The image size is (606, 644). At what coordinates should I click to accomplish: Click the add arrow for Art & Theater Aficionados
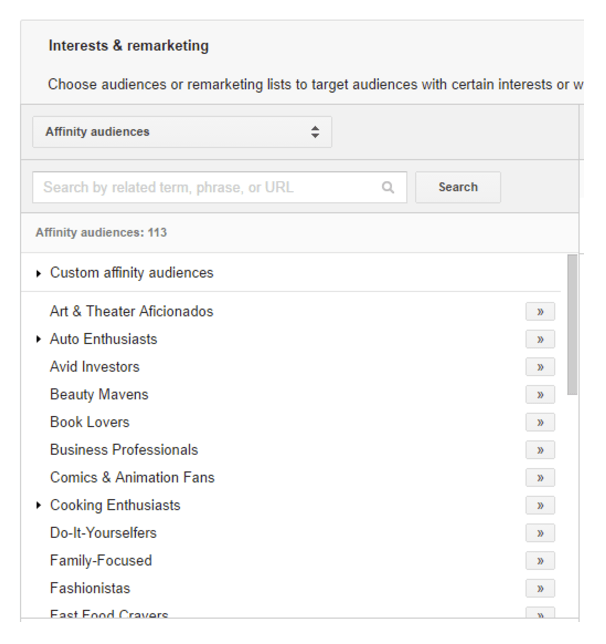click(x=540, y=312)
